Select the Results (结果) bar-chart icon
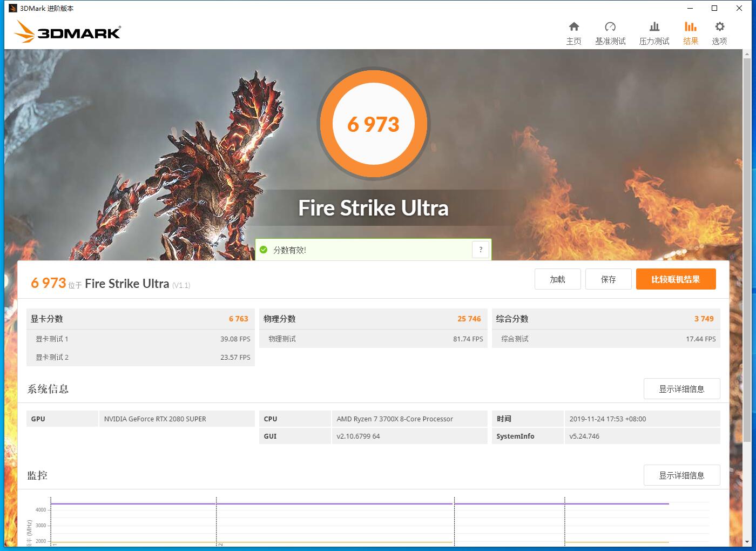The height and width of the screenshot is (551, 756). [690, 27]
